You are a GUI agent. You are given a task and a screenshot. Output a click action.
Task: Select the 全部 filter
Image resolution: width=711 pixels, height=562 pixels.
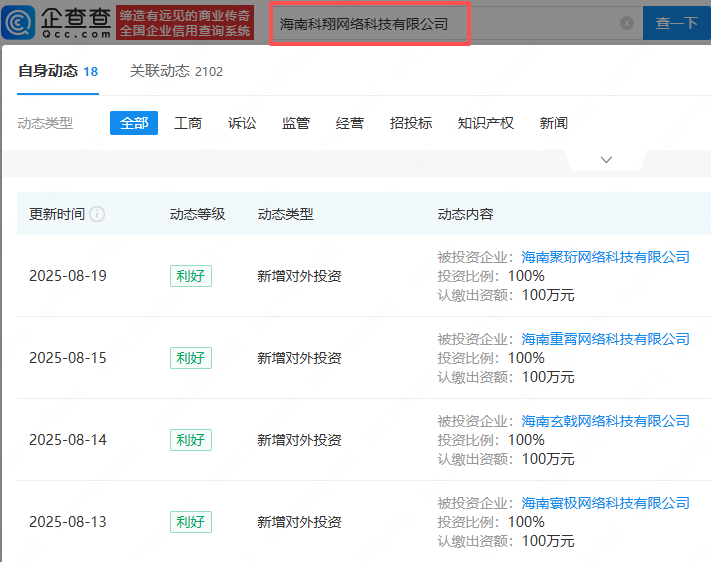(x=134, y=123)
